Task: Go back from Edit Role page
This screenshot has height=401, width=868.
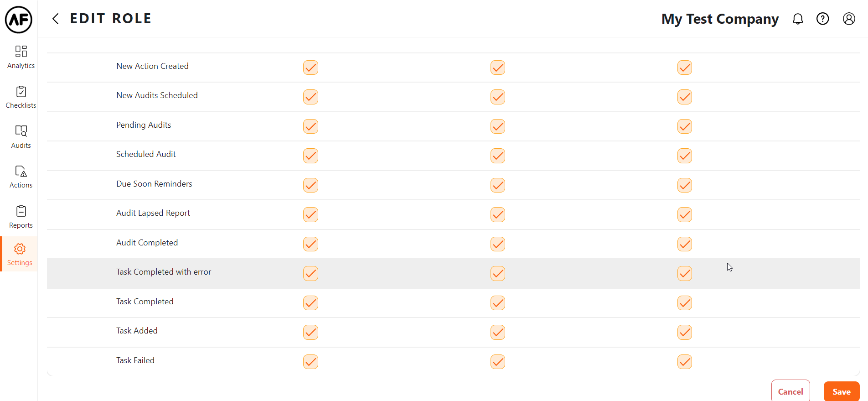Action: [x=56, y=19]
